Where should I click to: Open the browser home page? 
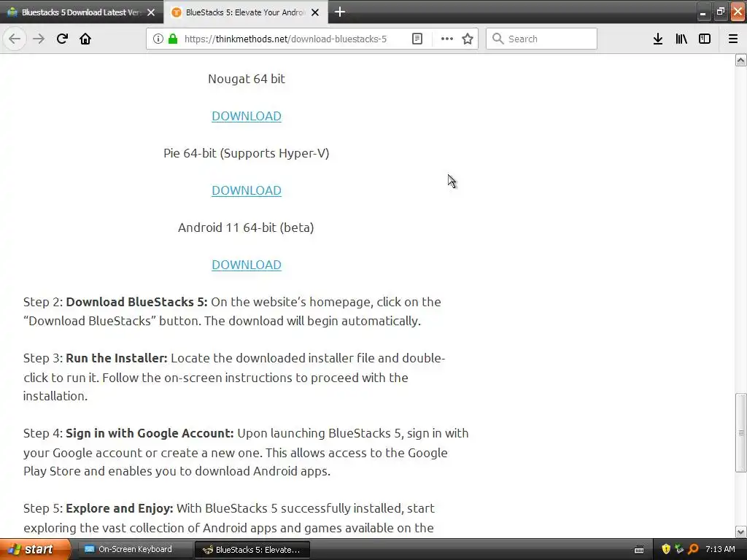click(x=85, y=39)
